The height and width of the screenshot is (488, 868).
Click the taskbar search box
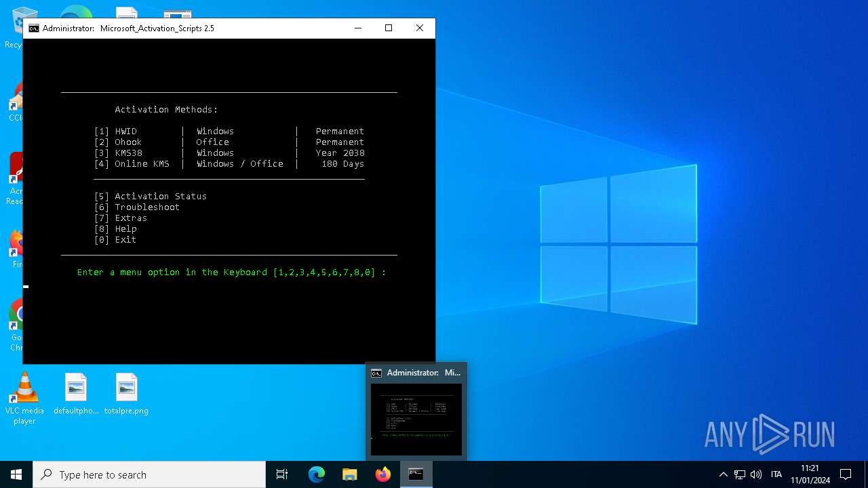(x=149, y=474)
